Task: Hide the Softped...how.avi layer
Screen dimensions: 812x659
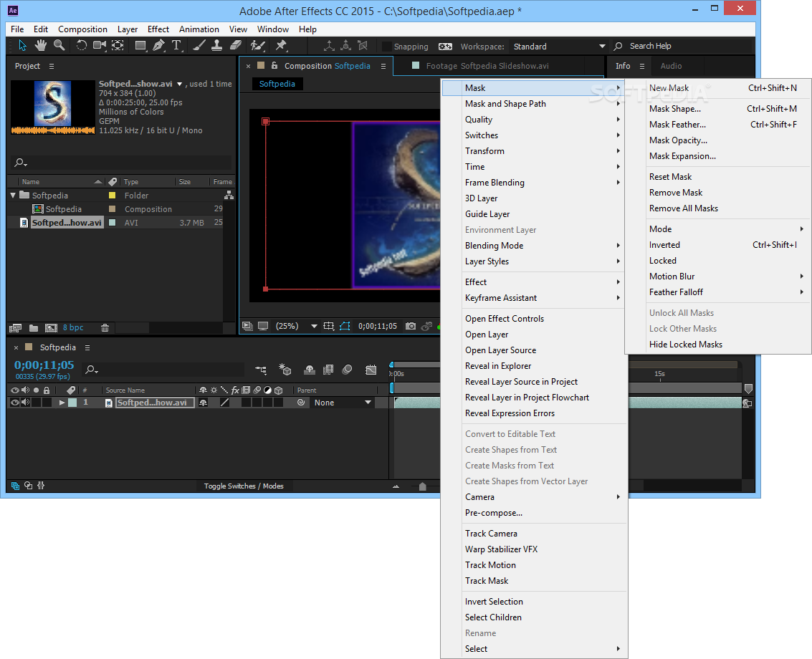Action: 14,402
